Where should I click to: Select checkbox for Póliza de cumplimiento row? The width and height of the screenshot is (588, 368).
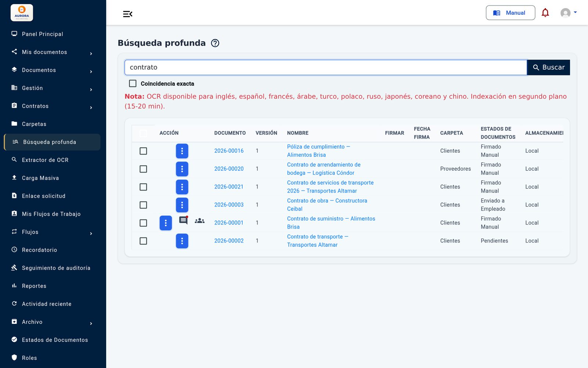point(143,151)
